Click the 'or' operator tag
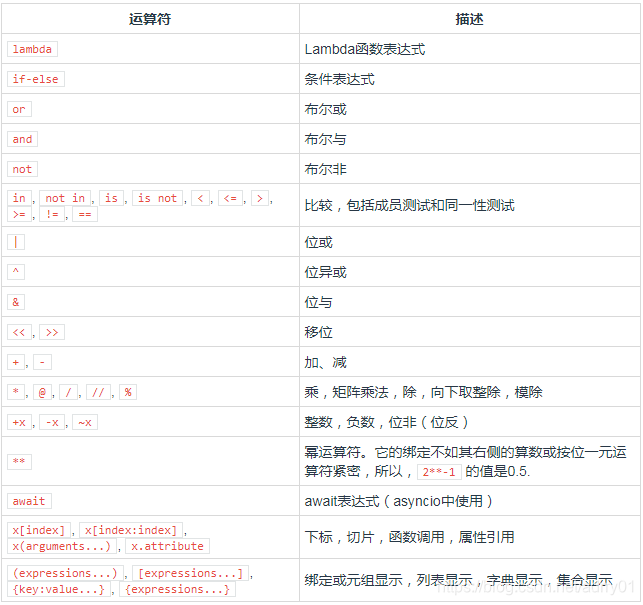This screenshot has height=605, width=643. coord(19,110)
